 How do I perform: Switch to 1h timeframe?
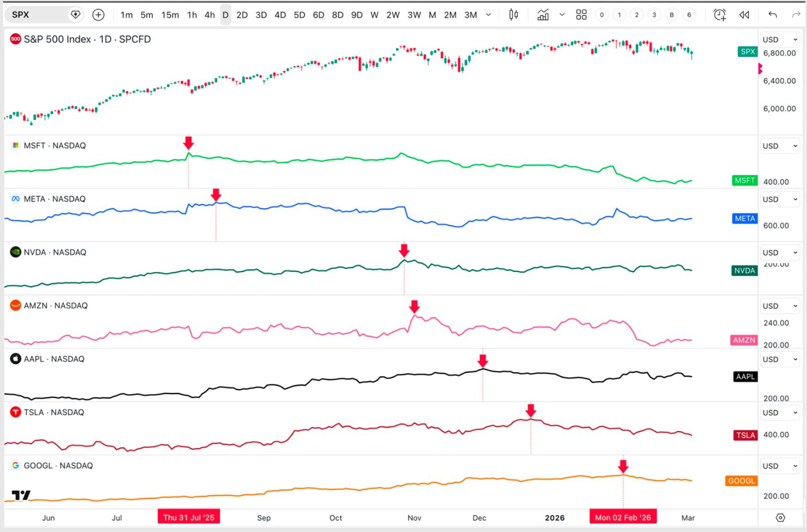(x=192, y=15)
